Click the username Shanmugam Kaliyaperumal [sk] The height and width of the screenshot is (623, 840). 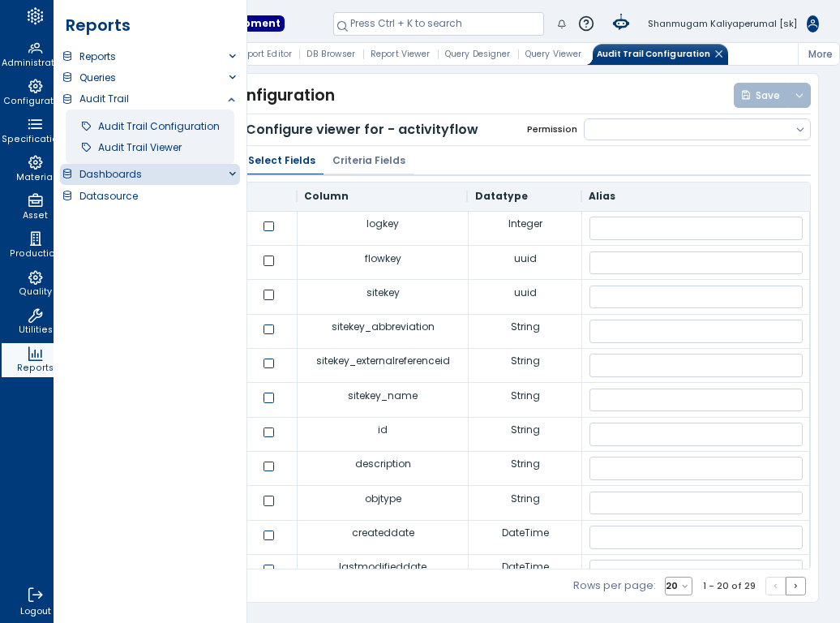click(722, 24)
